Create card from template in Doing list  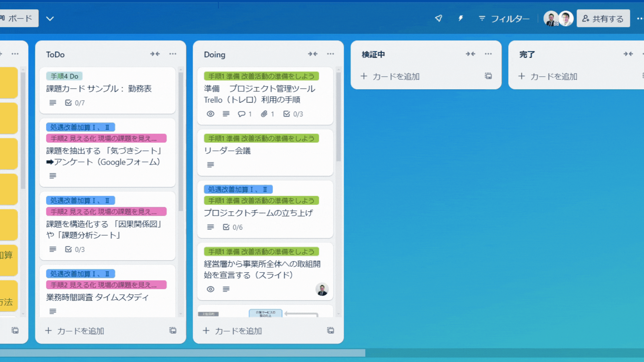pos(330,330)
